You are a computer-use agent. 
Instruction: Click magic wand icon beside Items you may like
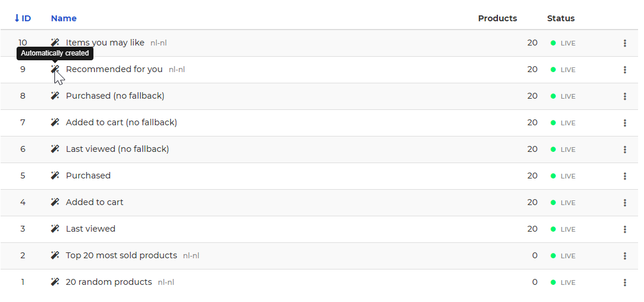click(55, 43)
